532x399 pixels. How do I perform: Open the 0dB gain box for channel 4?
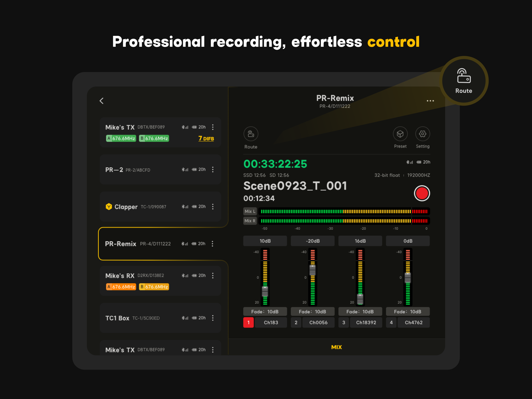tap(408, 241)
